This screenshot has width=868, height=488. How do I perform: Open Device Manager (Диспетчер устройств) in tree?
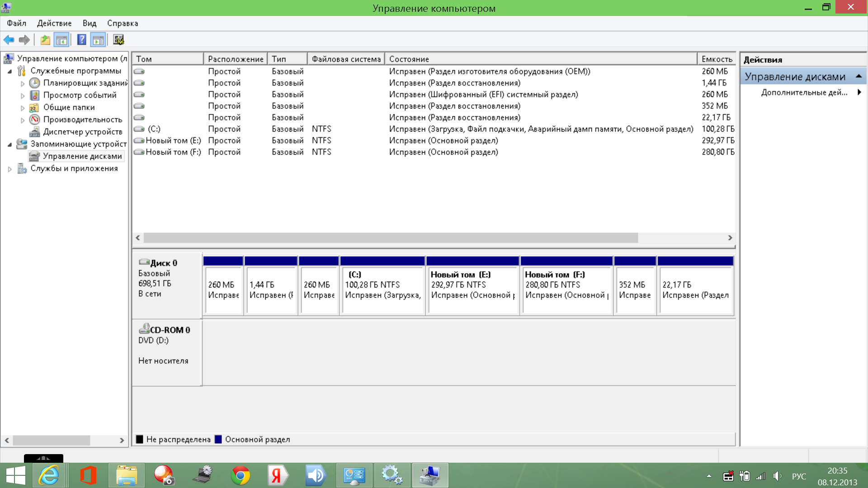[82, 131]
